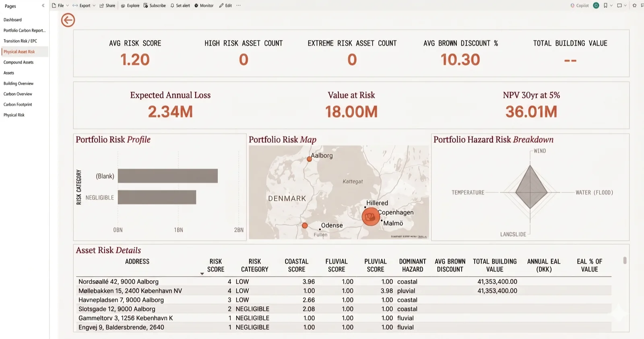The width and height of the screenshot is (644, 339).
Task: Expand the view layout dropdown arrow
Action: tap(625, 6)
